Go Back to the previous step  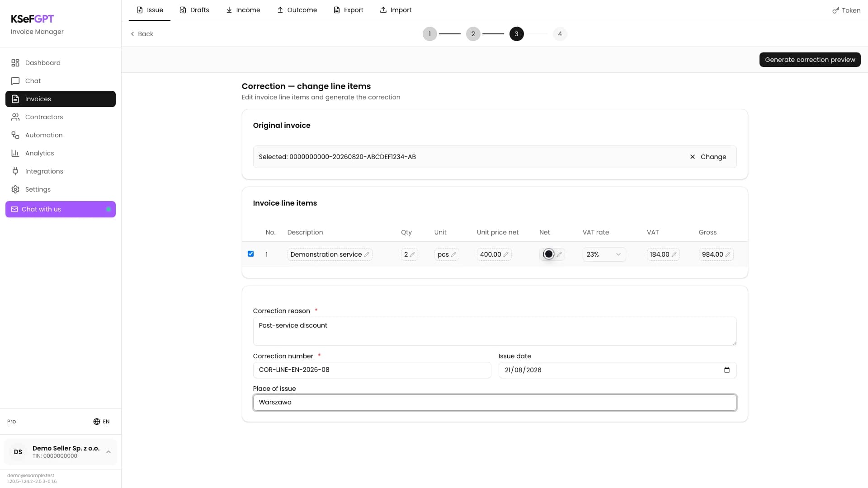[142, 34]
